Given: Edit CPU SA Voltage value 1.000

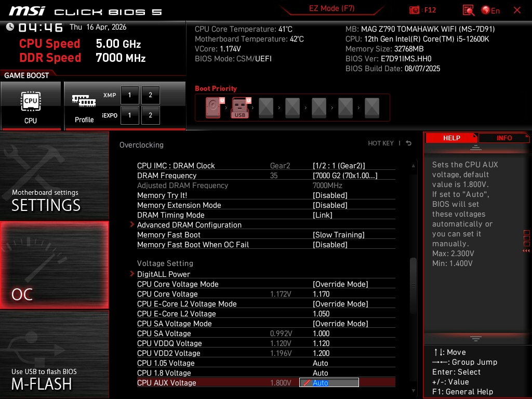Looking at the screenshot, I should [321, 333].
